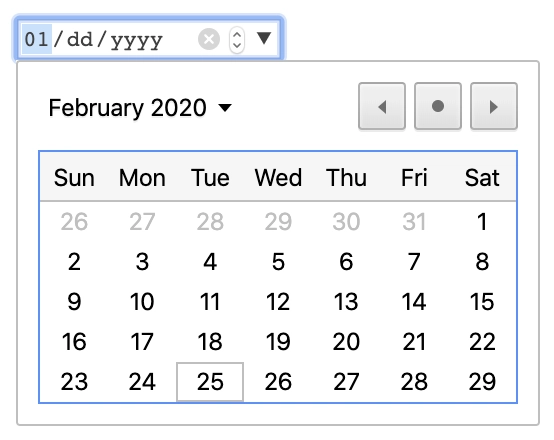554x440 pixels.
Task: Go to the next month with the right arrow
Action: 494,106
